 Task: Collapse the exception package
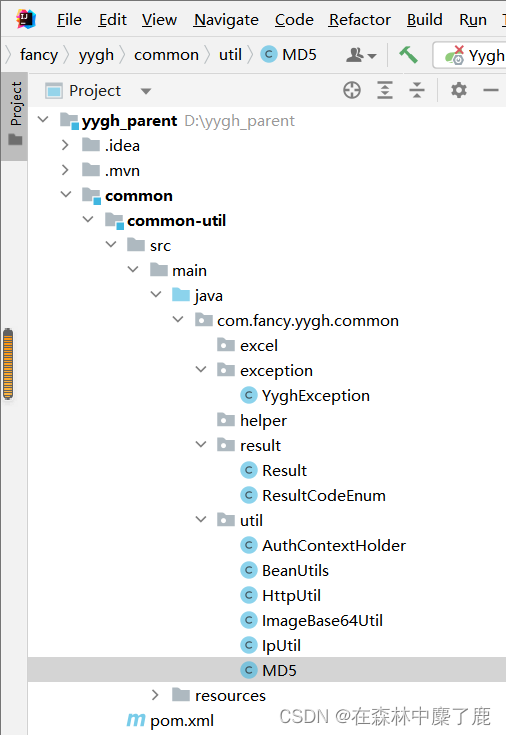click(x=201, y=370)
